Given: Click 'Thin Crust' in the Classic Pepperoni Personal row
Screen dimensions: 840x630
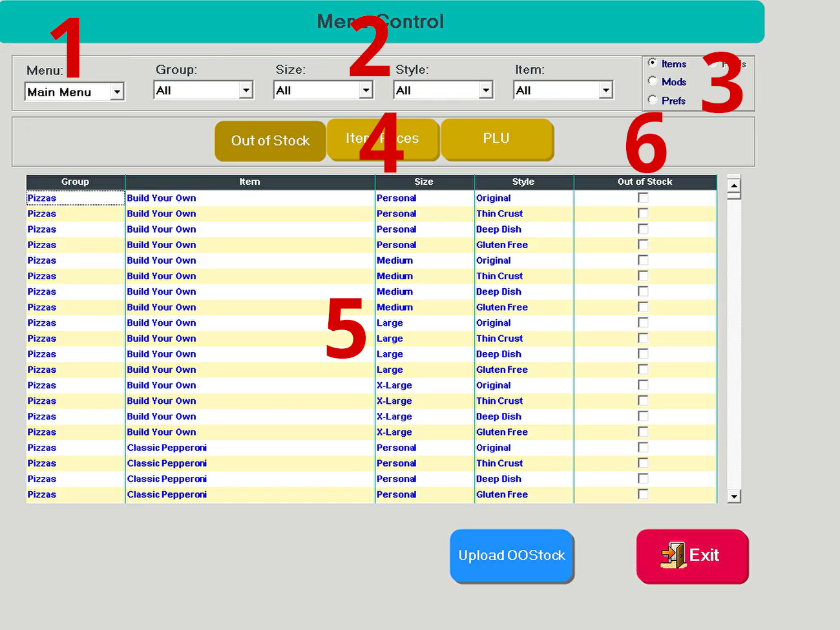Looking at the screenshot, I should [499, 463].
